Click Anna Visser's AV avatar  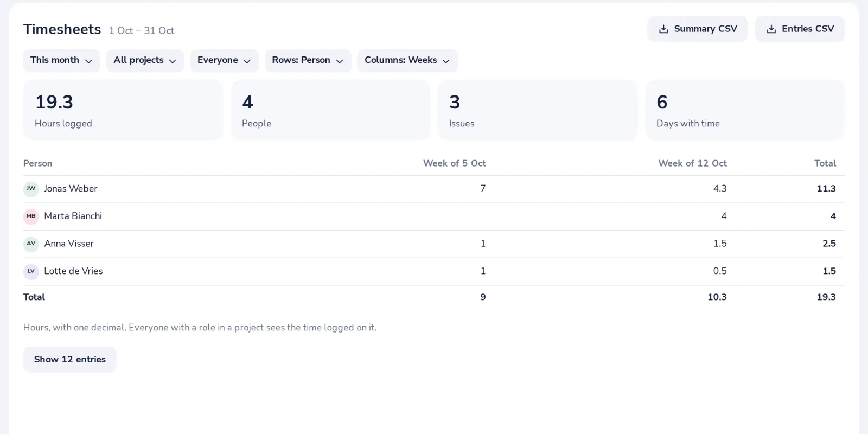(x=31, y=244)
